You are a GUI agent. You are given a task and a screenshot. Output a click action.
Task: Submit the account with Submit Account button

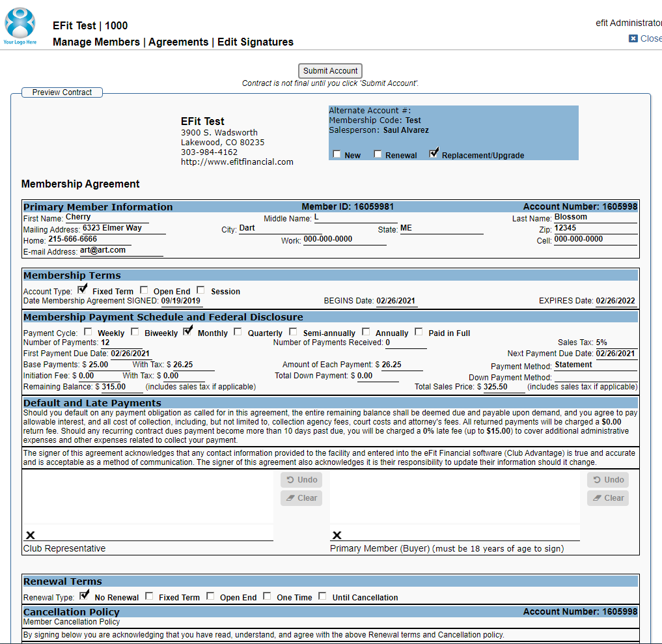330,70
